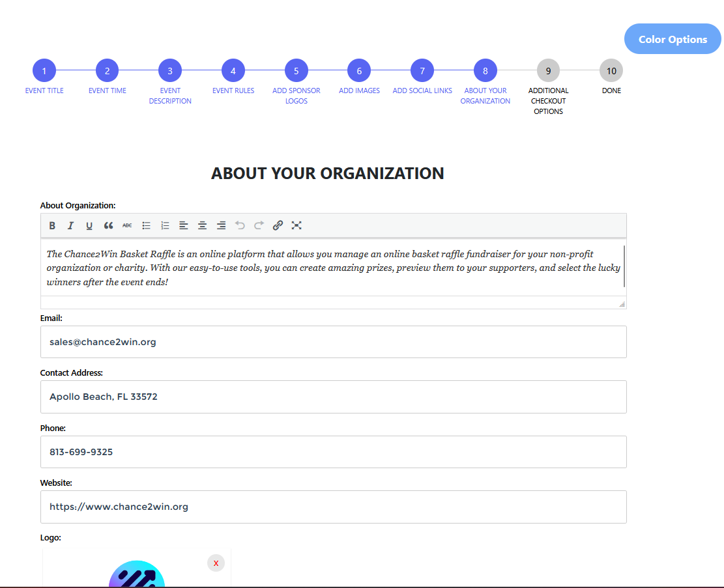The width and height of the screenshot is (724, 588).
Task: Apply italic formatting in the editor
Action: tap(70, 225)
